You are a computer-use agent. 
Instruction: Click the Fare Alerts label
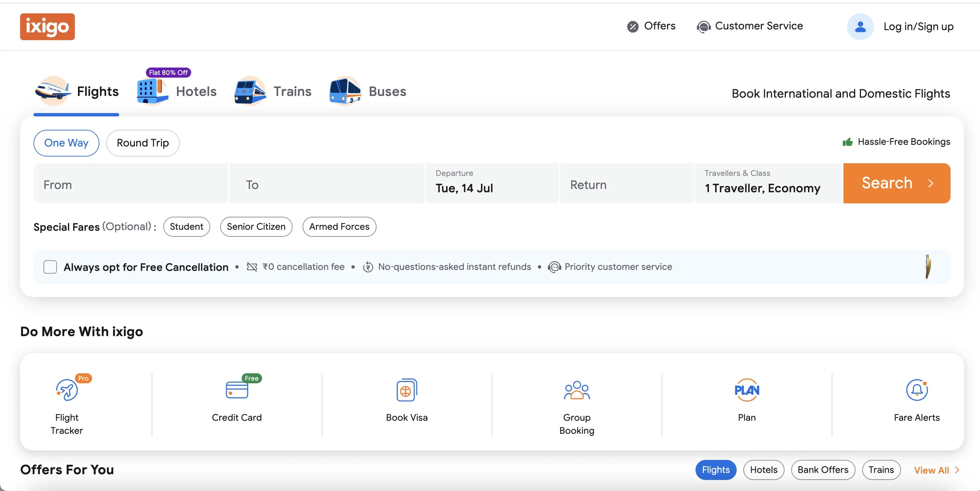pos(917,418)
